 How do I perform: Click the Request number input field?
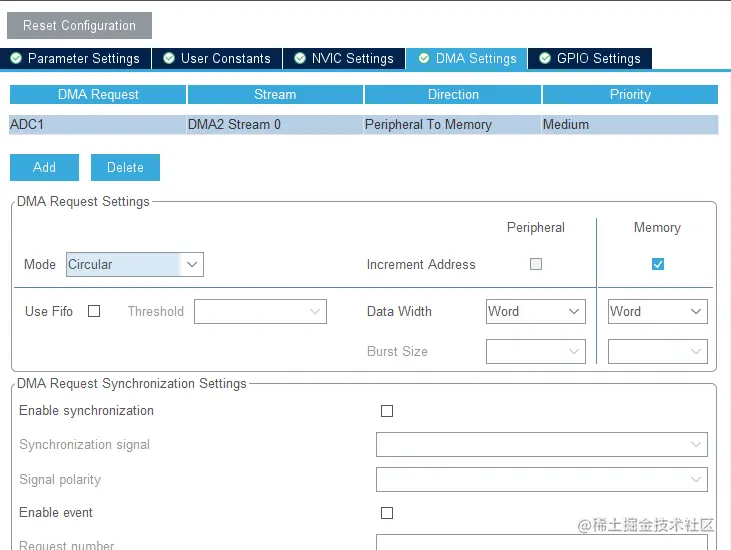coord(542,543)
